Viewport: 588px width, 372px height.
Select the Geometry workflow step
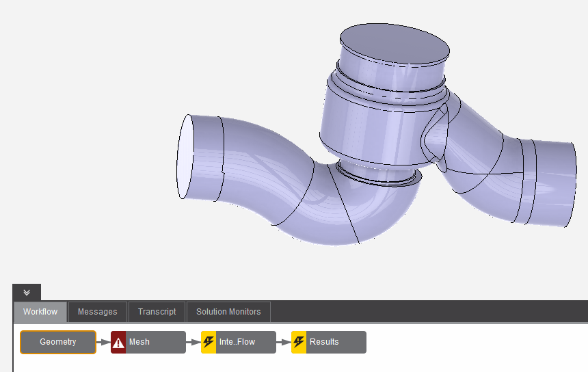tap(58, 342)
